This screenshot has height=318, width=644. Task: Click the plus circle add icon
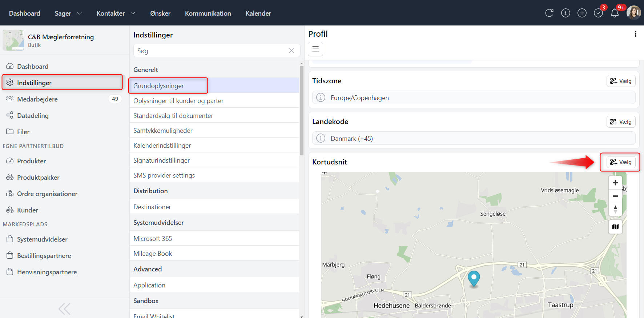tap(582, 13)
